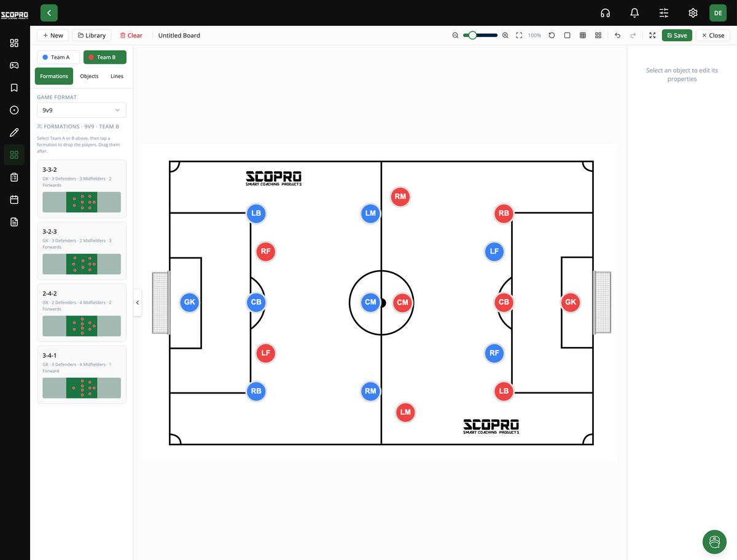Image resolution: width=737 pixels, height=560 pixels.
Task: Select the red LB player
Action: coord(504,391)
